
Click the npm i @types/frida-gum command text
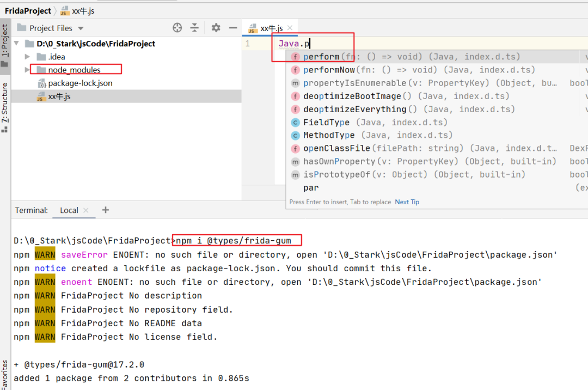[233, 240]
